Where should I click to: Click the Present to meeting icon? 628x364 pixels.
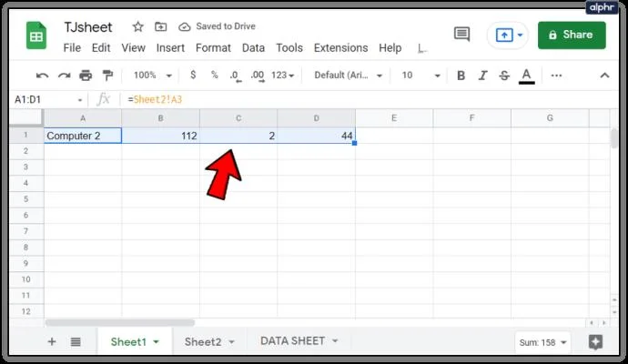tap(504, 35)
